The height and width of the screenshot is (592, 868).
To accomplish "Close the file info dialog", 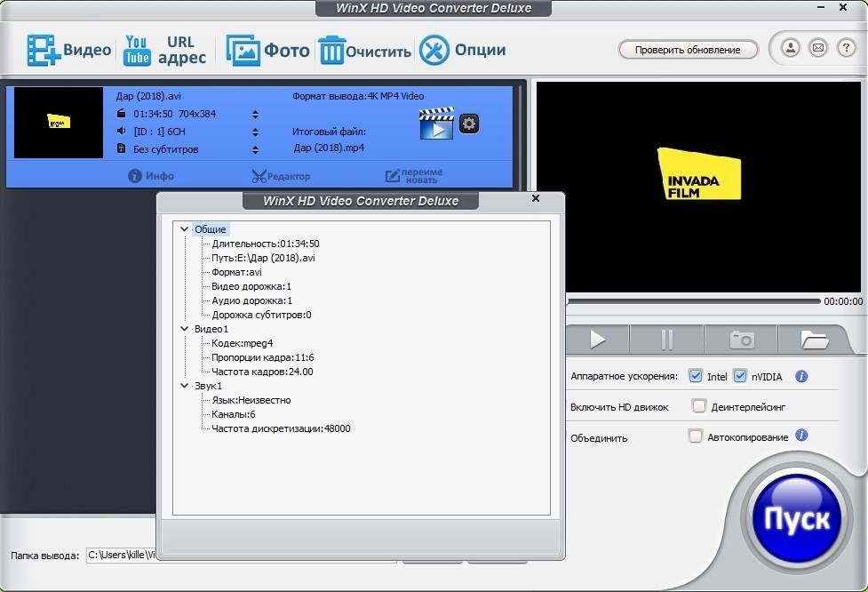I will [536, 198].
